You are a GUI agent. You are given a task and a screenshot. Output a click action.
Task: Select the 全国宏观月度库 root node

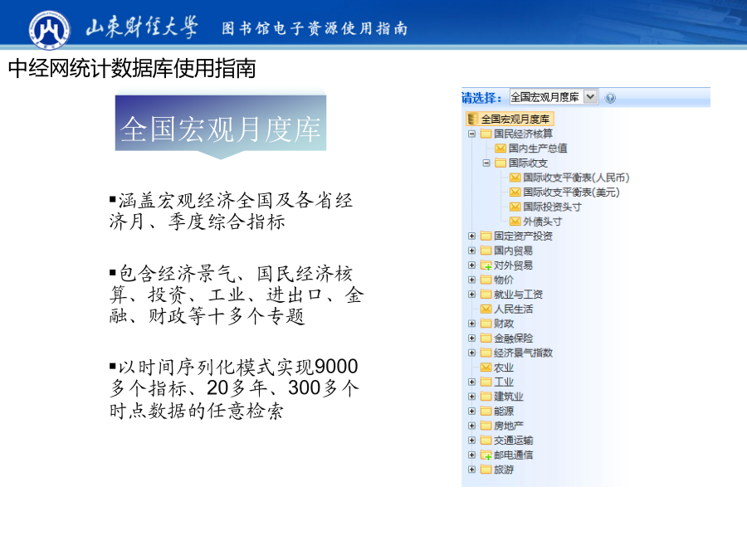510,119
